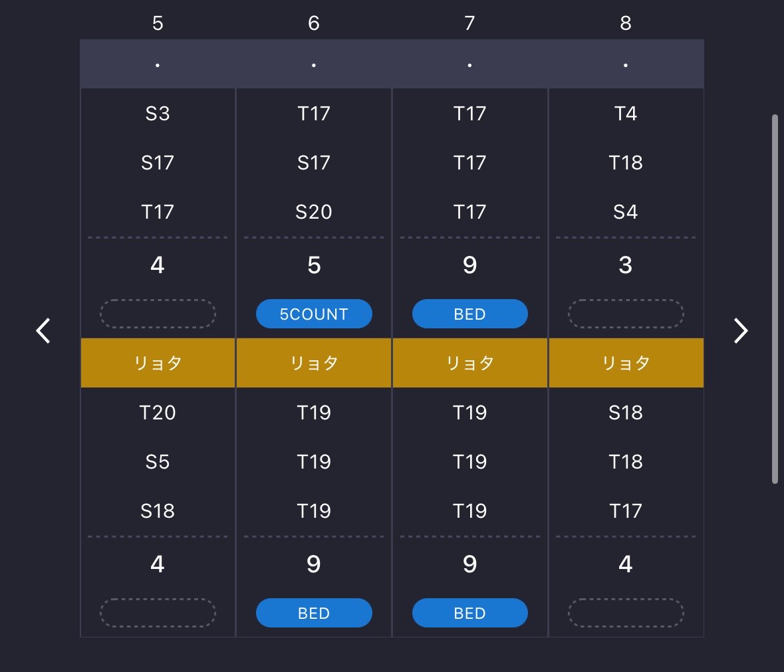Viewport: 784px width, 672px height.
Task: Select T20 dart entry in round 5
Action: point(158,413)
